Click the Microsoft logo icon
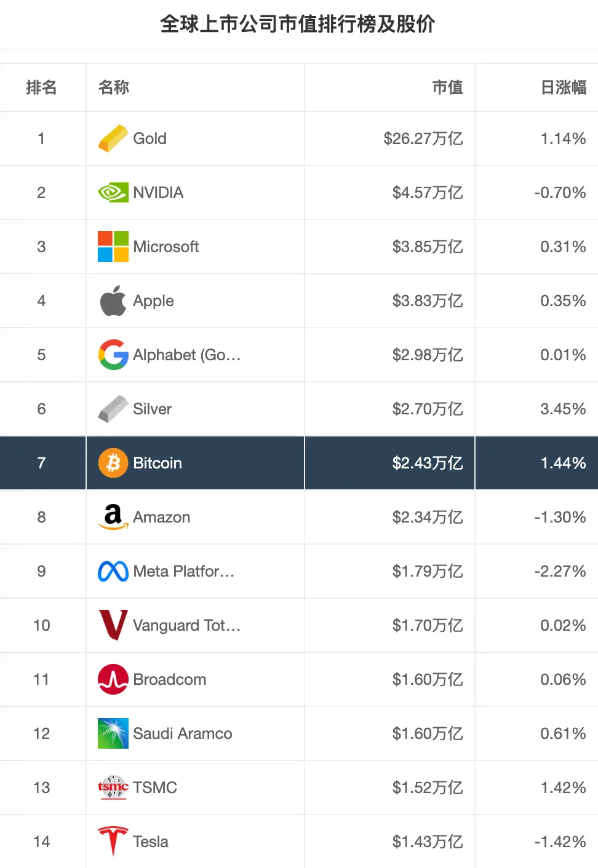Viewport: 598px width, 868px height. [112, 247]
